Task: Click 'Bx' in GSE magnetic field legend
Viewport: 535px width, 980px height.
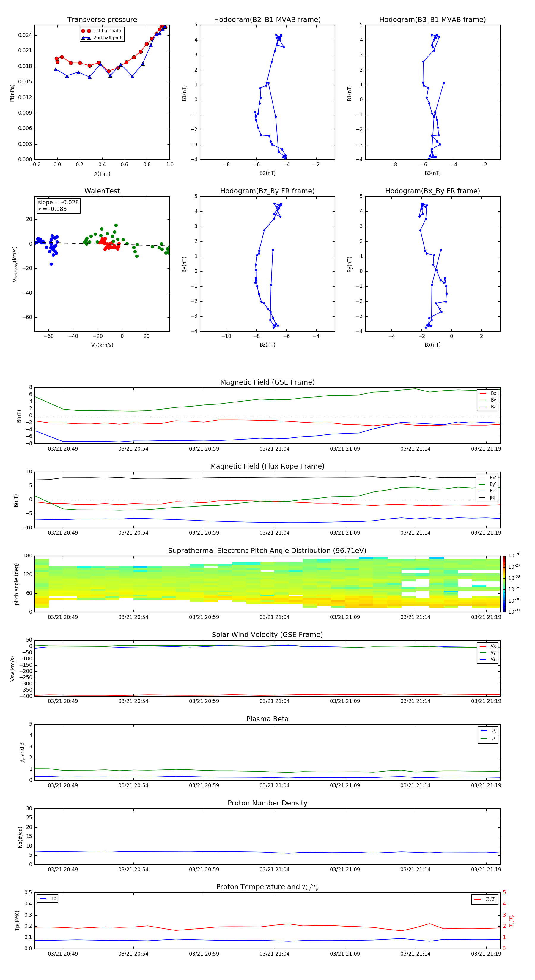Action: click(x=493, y=393)
